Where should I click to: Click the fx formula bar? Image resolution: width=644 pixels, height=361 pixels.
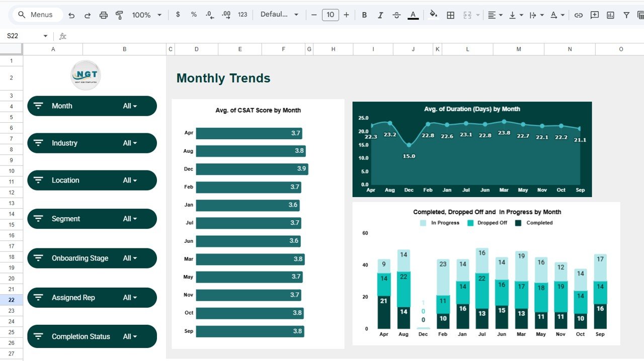[x=62, y=36]
